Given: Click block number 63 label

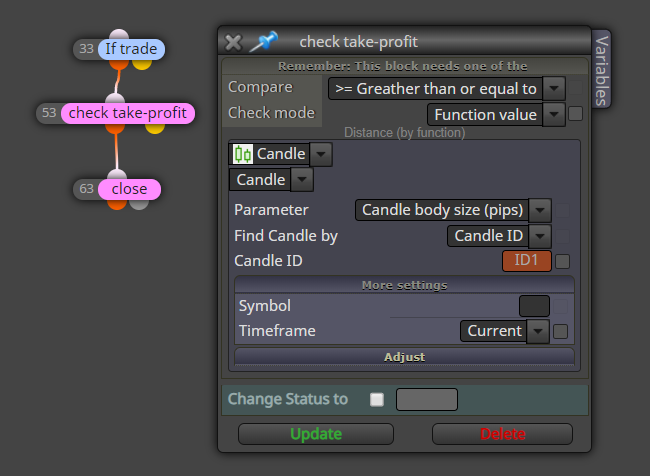Looking at the screenshot, I should (86, 189).
